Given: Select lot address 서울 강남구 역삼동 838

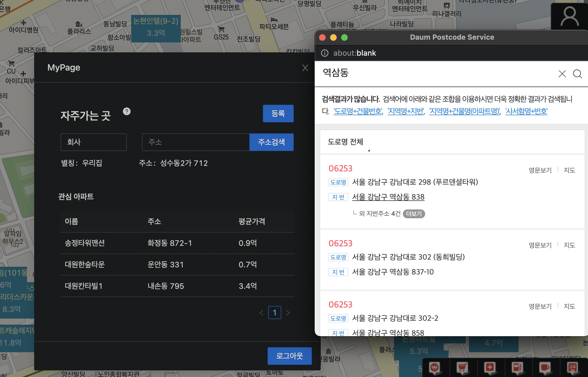Looking at the screenshot, I should (x=388, y=197).
